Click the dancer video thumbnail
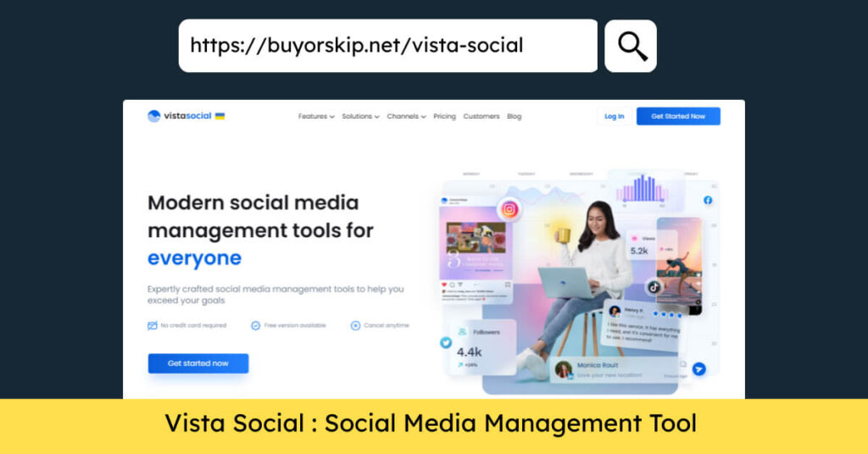This screenshot has height=454, width=868. coord(679,266)
